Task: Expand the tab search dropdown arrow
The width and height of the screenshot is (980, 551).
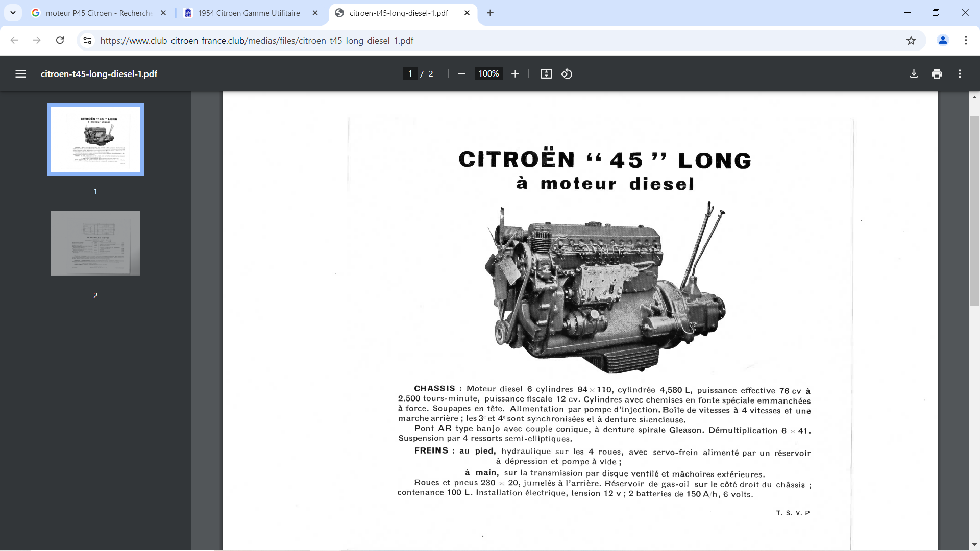Action: [13, 13]
